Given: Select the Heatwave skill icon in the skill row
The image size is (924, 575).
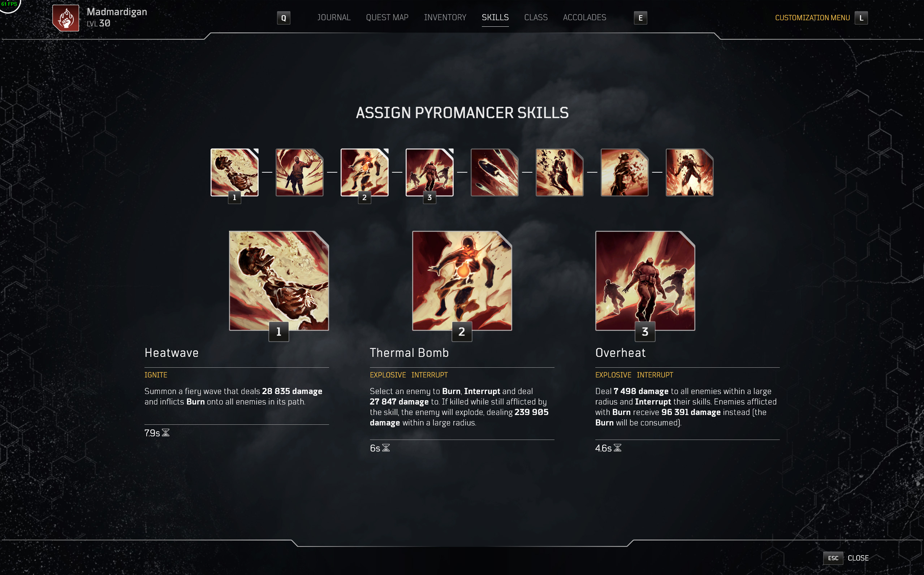Looking at the screenshot, I should tap(235, 172).
